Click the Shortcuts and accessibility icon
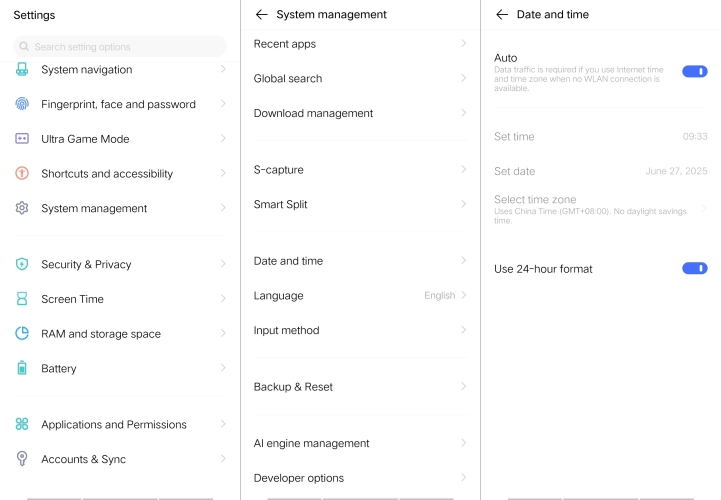The height and width of the screenshot is (500, 721). click(x=22, y=174)
